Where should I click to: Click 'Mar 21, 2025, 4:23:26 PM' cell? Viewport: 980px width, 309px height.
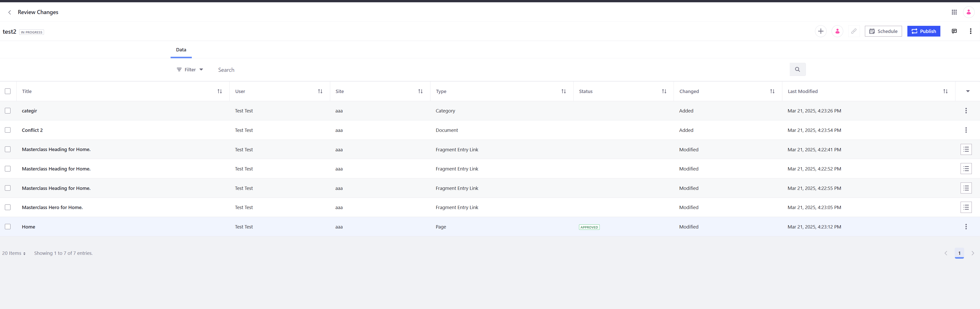pos(814,111)
